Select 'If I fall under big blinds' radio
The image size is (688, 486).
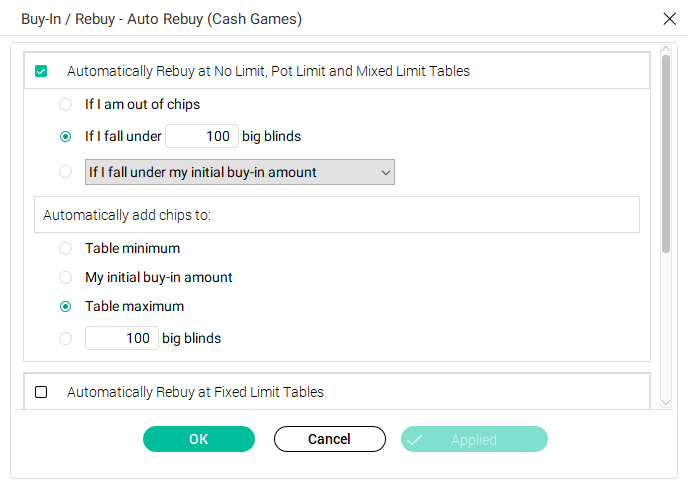click(66, 136)
